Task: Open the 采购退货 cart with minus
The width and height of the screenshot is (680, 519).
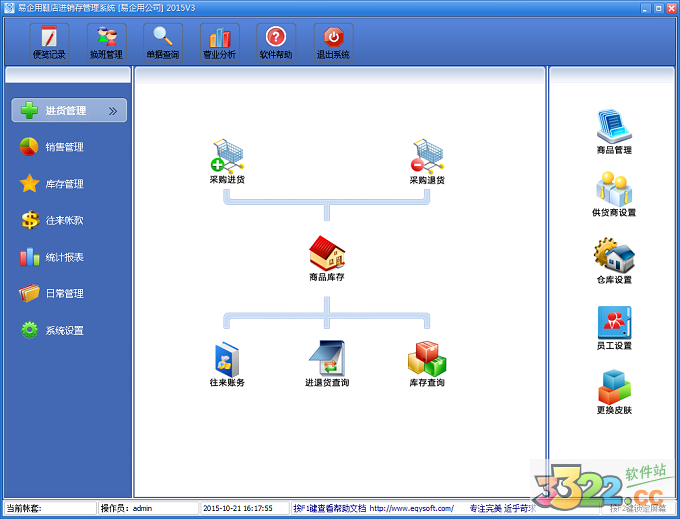Action: 427,156
